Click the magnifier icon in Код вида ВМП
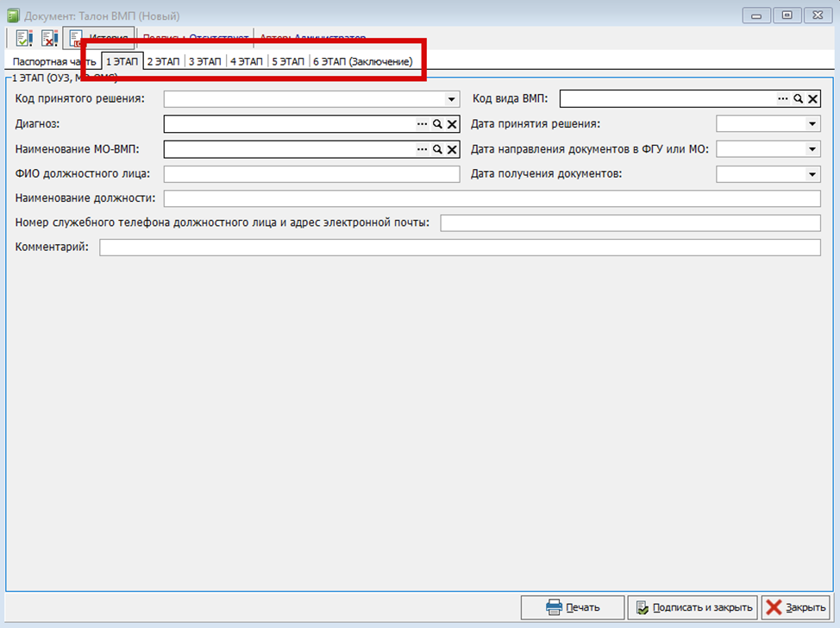Image resolution: width=840 pixels, height=628 pixels. pyautogui.click(x=799, y=99)
